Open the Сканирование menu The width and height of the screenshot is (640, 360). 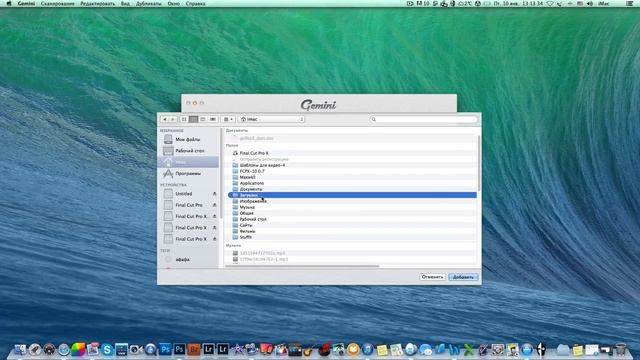click(58, 3)
